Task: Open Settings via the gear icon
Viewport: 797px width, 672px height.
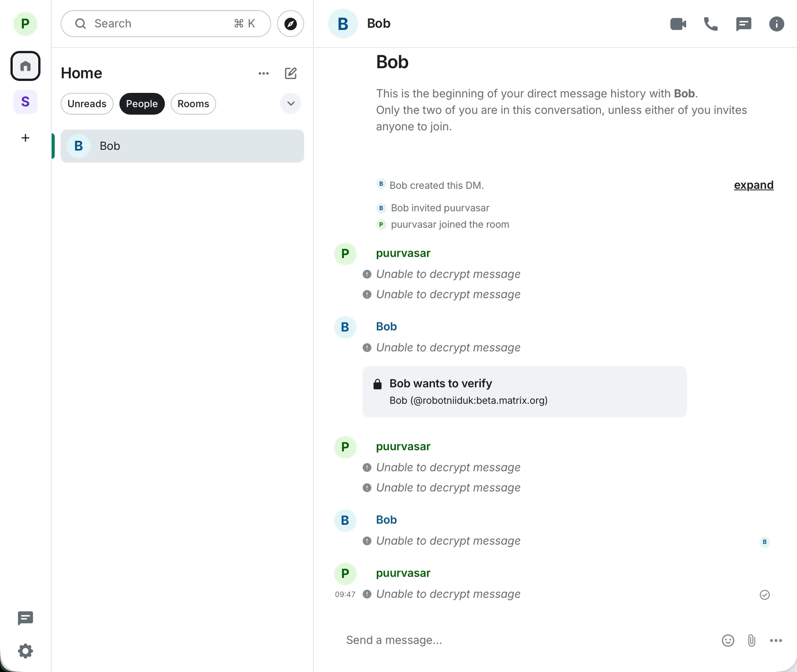Action: [x=26, y=651]
